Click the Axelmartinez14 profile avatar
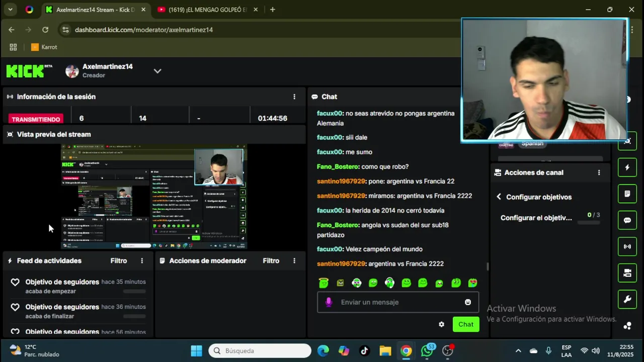644x362 pixels. tap(72, 71)
